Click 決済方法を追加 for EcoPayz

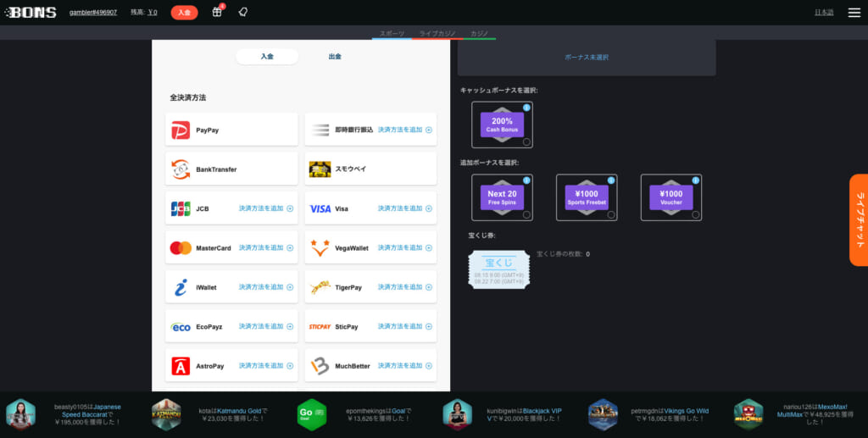(266, 326)
